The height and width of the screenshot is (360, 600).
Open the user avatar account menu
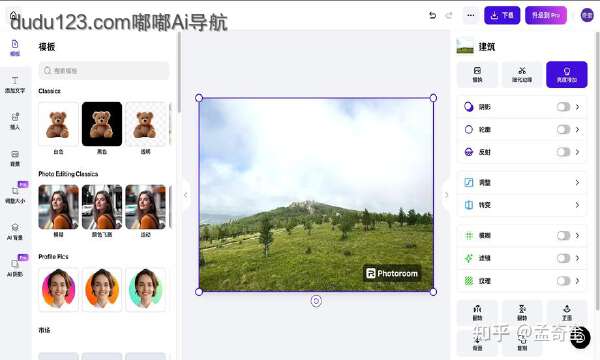point(587,15)
